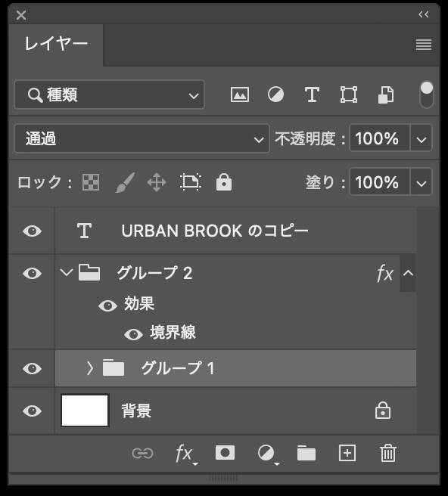448x496 pixels.
Task: Hide the 背景 layer
Action: click(33, 411)
